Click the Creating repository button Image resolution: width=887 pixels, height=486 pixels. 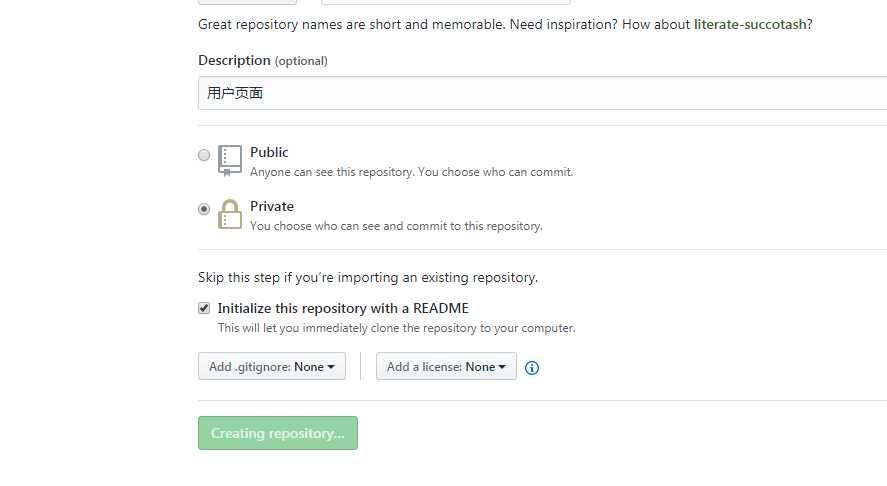(x=278, y=433)
